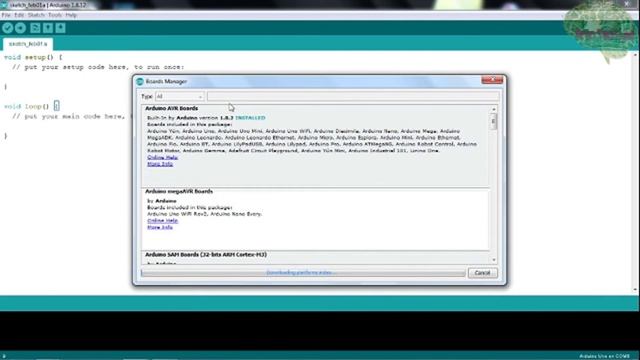Click the void setup() code line
Screen dimensions: 640x360
pos(33,58)
